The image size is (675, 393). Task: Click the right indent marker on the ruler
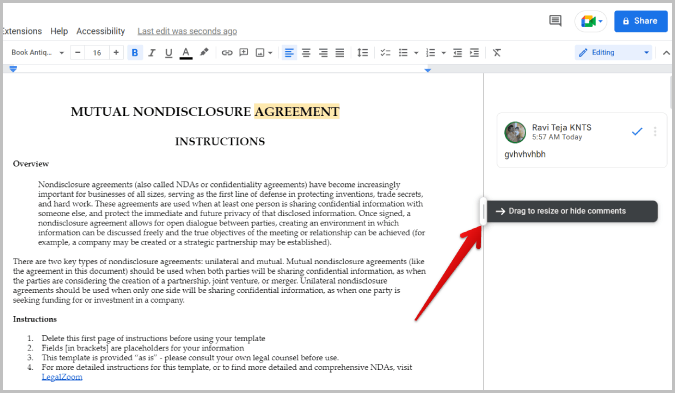click(427, 70)
